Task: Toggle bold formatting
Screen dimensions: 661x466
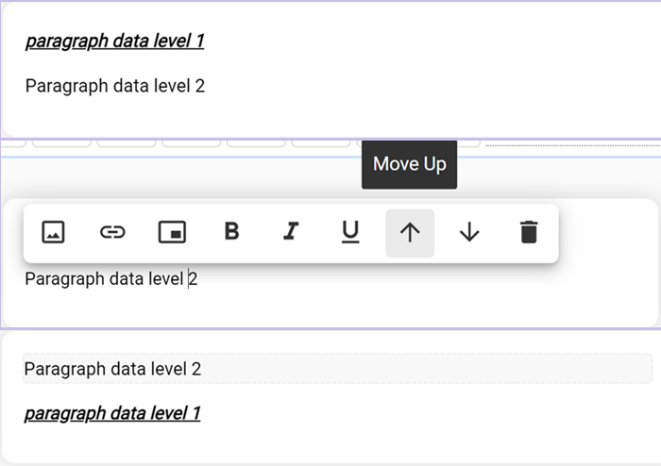Action: [232, 232]
